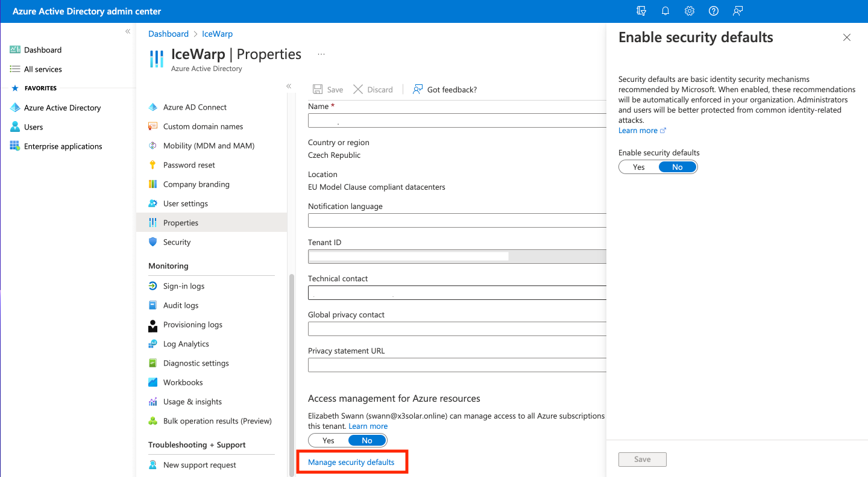Image resolution: width=868 pixels, height=477 pixels.
Task: Click the Sign-in logs icon
Action: point(153,286)
